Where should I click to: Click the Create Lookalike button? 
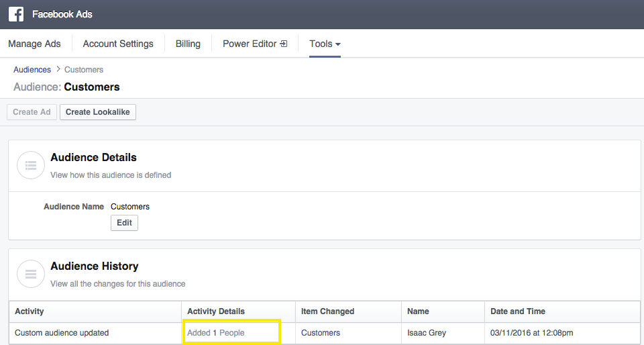(x=98, y=111)
